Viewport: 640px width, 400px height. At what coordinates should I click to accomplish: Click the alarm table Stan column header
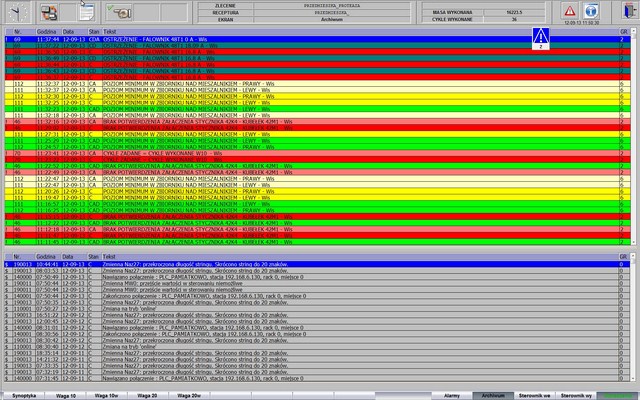(94, 31)
